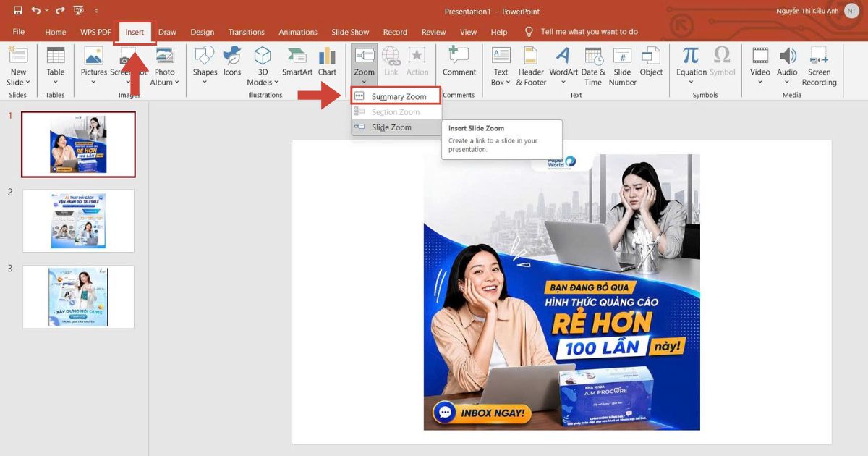Insert Slide Number
Image resolution: width=868 pixels, height=456 pixels.
pyautogui.click(x=622, y=66)
